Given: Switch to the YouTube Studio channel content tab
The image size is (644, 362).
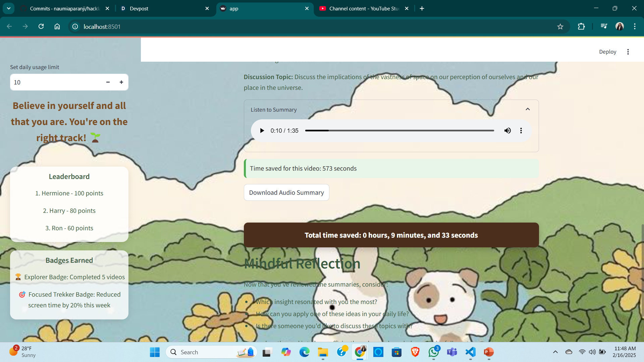Looking at the screenshot, I should click(362, 8).
